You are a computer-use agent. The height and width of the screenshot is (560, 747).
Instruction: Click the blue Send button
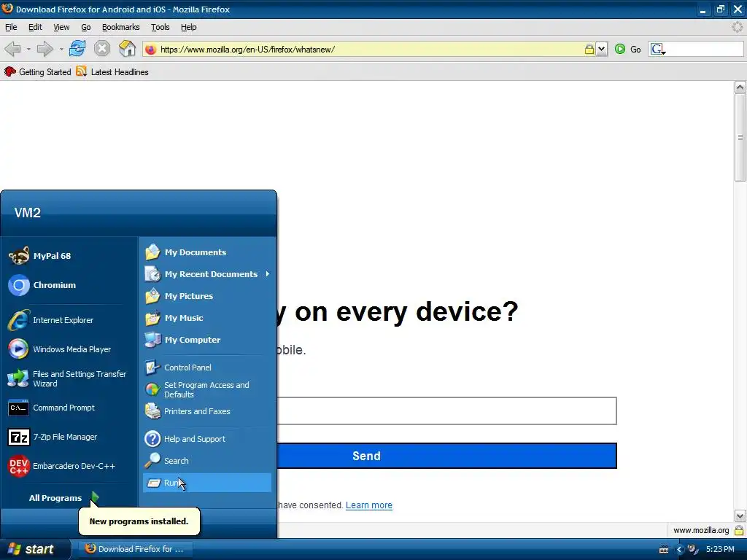pyautogui.click(x=447, y=456)
